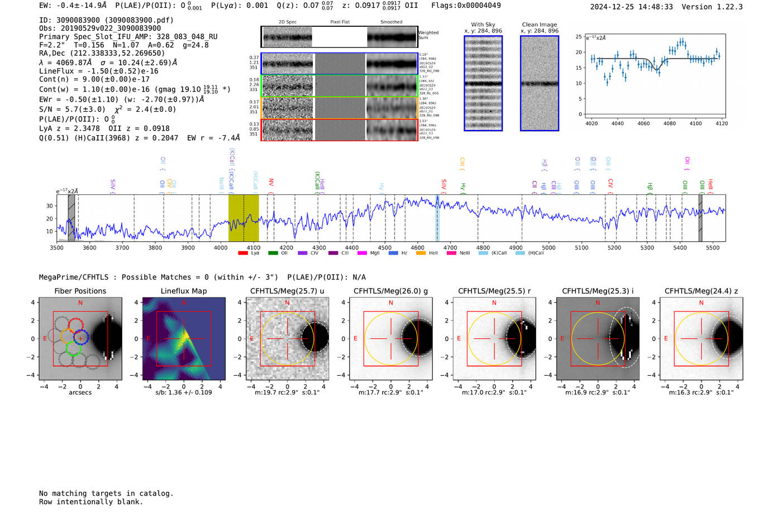Click the s/b: 1.36 +/- 0.109 label
The height and width of the screenshot is (532, 782).
tap(184, 392)
